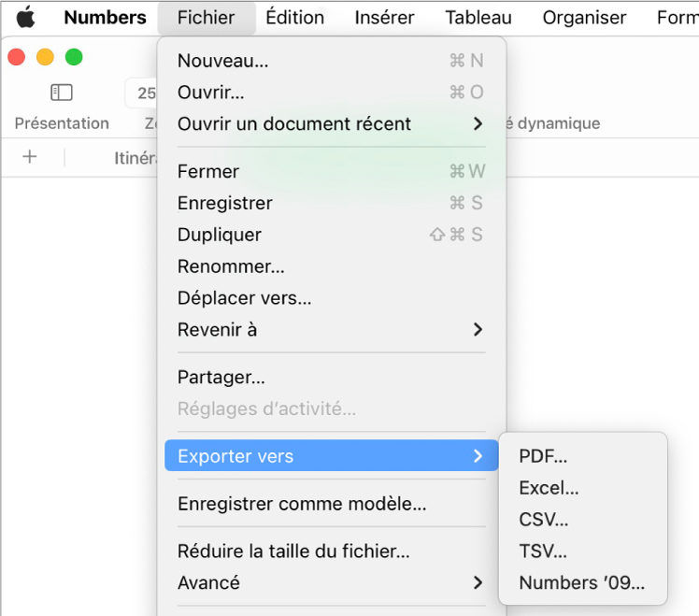Screen dimensions: 699x616
Task: Choose Excel… from export submenu
Action: [x=549, y=488]
